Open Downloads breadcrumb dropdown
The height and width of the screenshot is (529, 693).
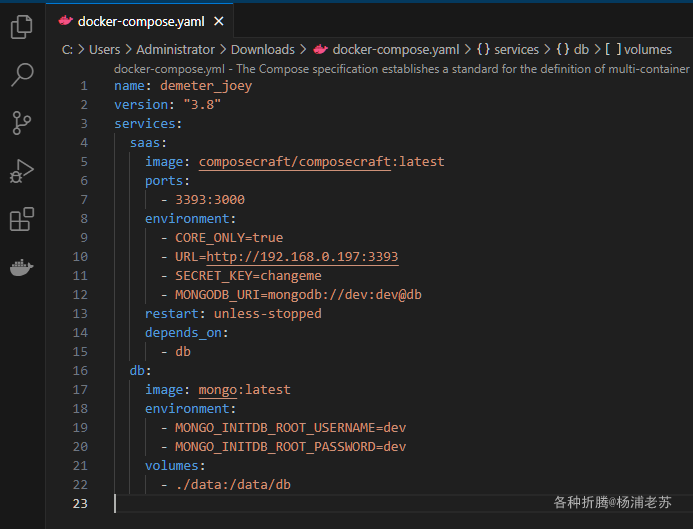tap(262, 49)
